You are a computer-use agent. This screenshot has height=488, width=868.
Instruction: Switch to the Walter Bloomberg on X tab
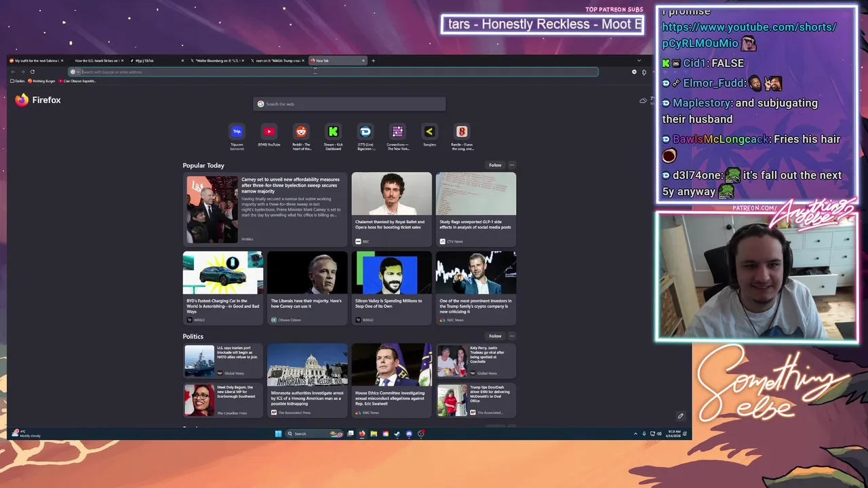(x=217, y=60)
